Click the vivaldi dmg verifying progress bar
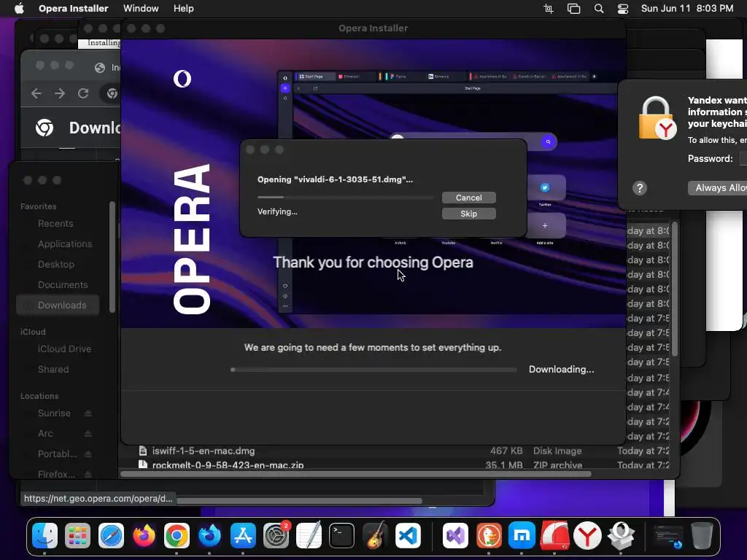The width and height of the screenshot is (747, 560). pyautogui.click(x=345, y=197)
